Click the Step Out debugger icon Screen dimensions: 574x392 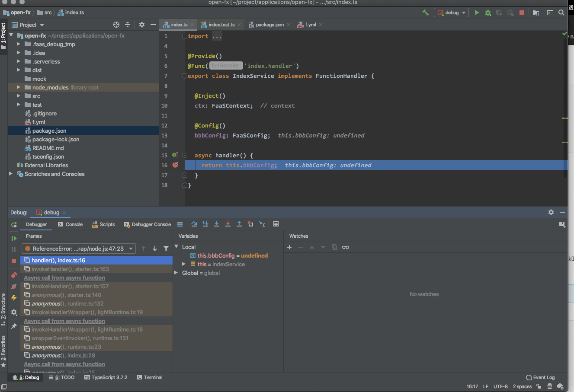pyautogui.click(x=239, y=224)
